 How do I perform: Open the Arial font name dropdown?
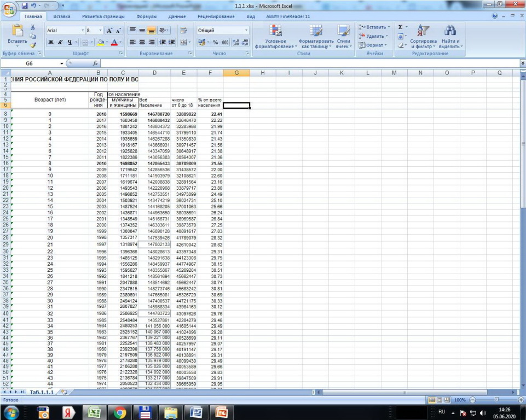pyautogui.click(x=83, y=31)
